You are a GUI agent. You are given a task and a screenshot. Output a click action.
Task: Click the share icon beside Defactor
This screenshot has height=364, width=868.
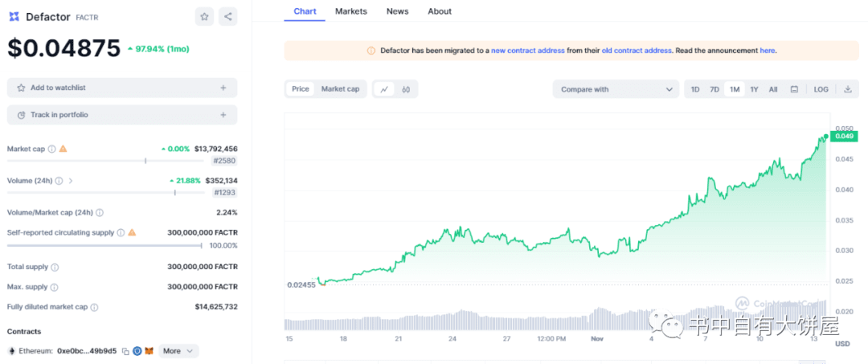[227, 16]
